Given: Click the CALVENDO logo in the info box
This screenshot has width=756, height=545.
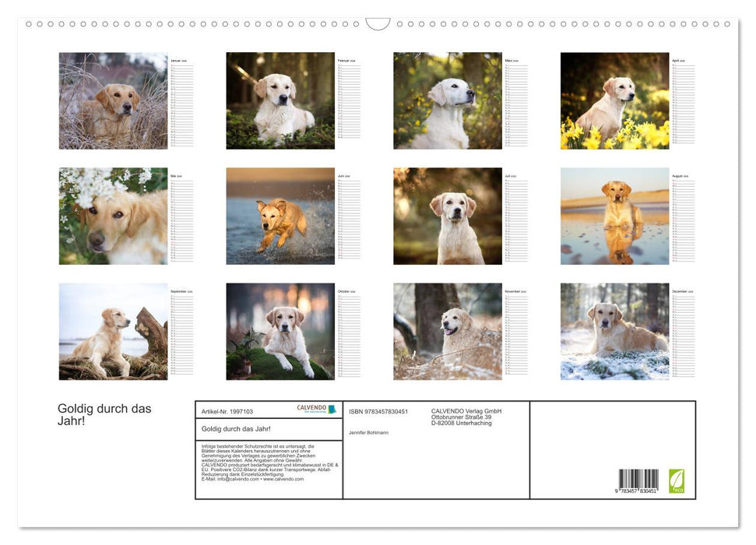Looking at the screenshot, I should click(x=316, y=410).
